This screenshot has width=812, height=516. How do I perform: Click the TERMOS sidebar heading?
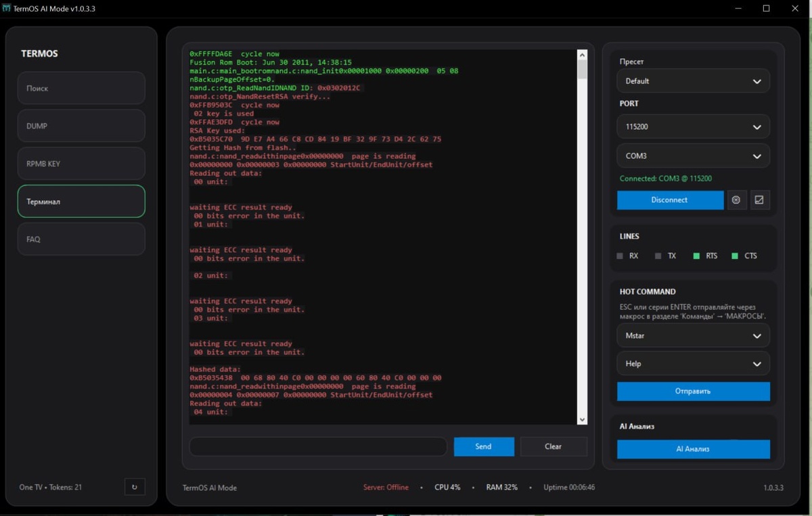coord(39,53)
